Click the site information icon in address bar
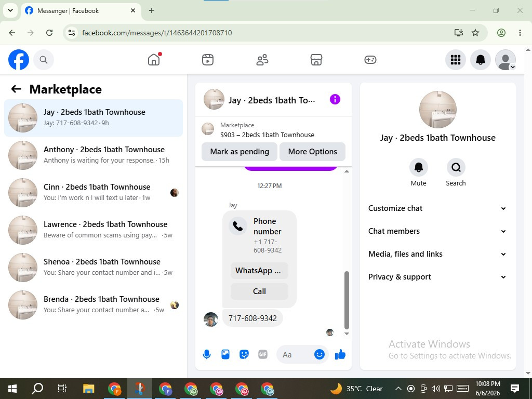This screenshot has height=399, width=532. 72,33
